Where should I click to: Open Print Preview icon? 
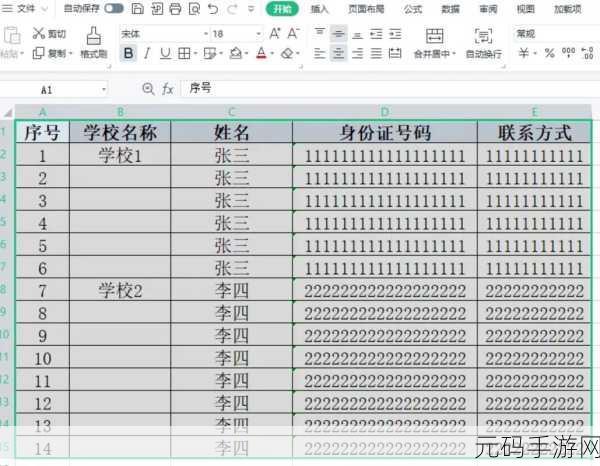pos(194,8)
